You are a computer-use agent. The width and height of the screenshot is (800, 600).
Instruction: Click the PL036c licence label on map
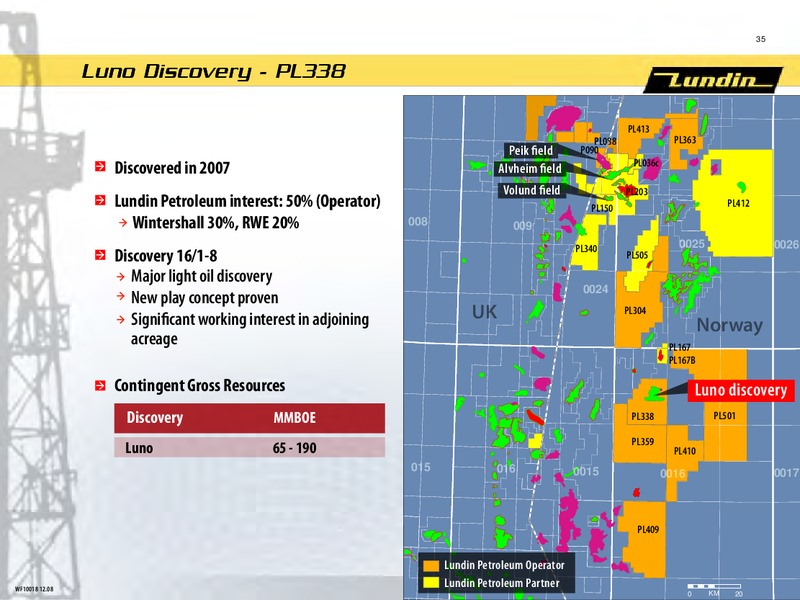tap(646, 163)
